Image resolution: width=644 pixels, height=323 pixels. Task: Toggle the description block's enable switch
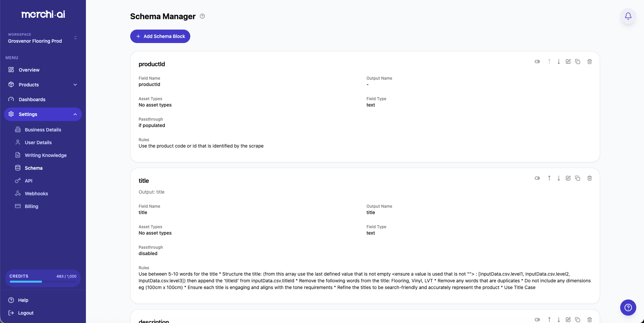pyautogui.click(x=537, y=320)
